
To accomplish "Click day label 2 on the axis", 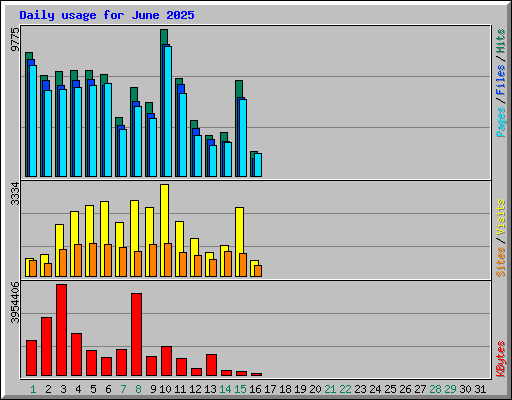I will [x=48, y=389].
